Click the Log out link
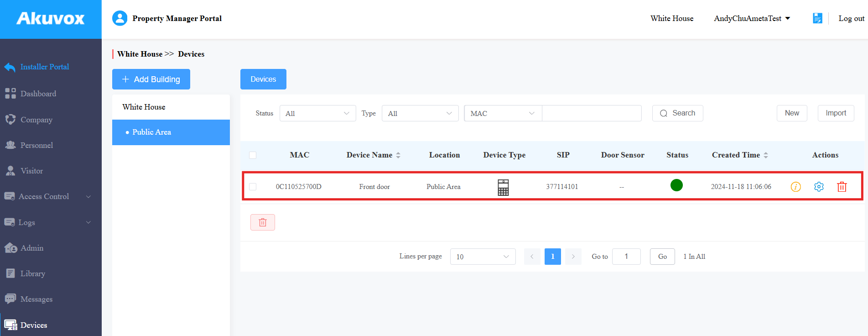The width and height of the screenshot is (868, 336). click(x=851, y=18)
